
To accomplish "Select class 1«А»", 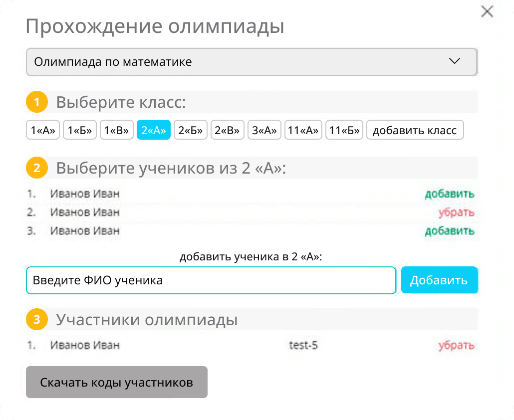I will tap(43, 130).
